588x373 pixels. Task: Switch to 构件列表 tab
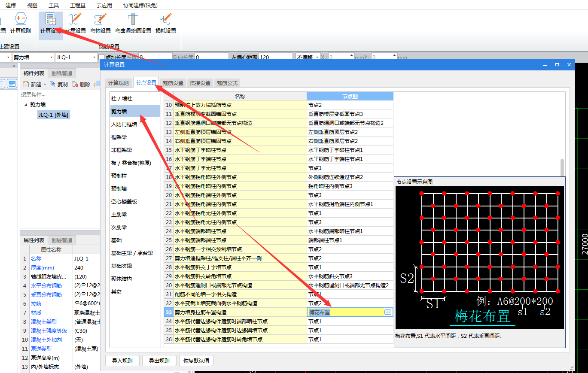coord(34,73)
